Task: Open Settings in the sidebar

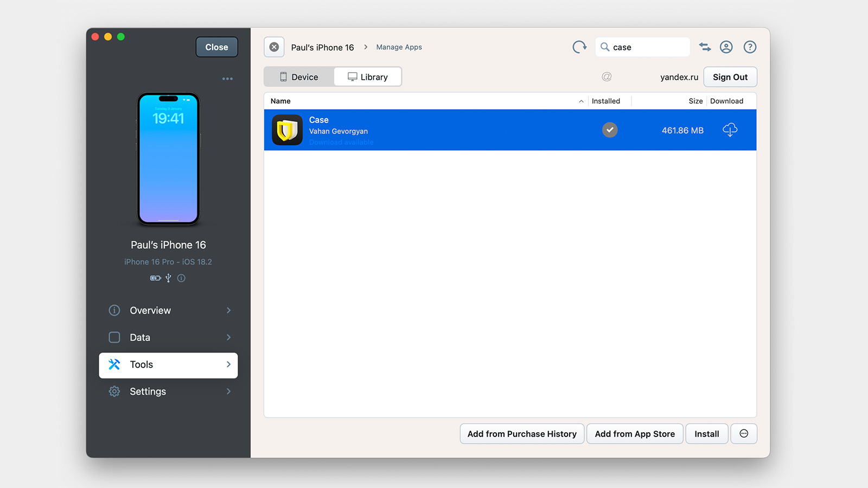Action: (168, 391)
